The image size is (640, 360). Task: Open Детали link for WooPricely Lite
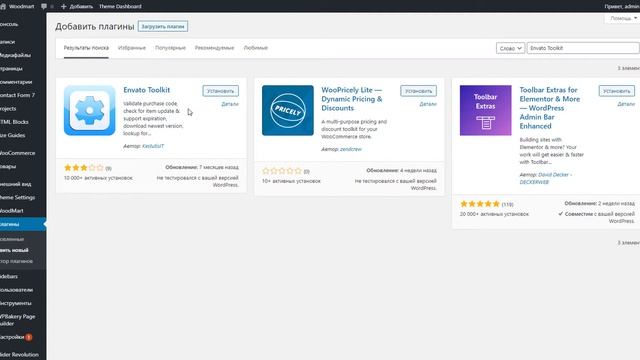point(428,104)
